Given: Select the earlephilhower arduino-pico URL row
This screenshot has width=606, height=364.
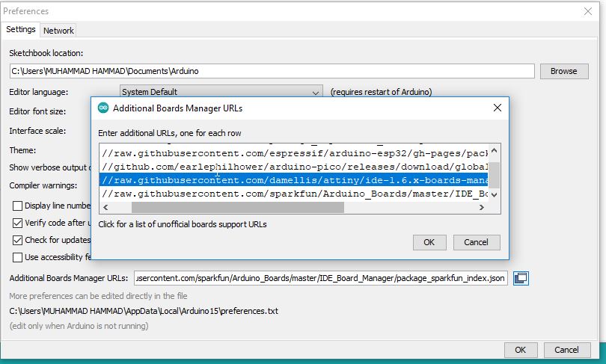Looking at the screenshot, I should 294,167.
